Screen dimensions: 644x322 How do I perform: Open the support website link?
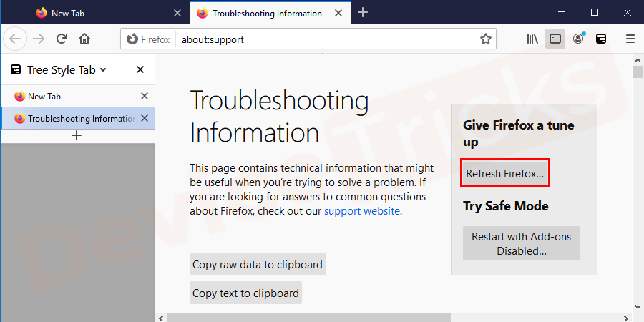[362, 211]
